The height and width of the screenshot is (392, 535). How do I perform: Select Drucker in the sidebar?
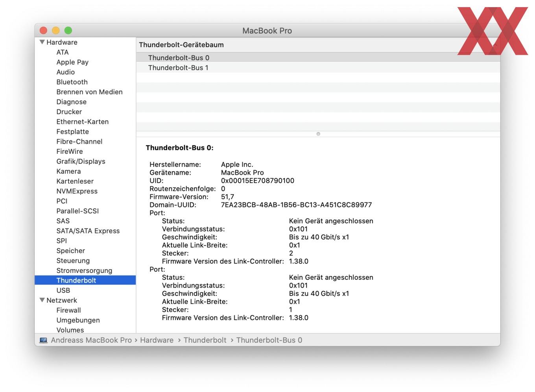69,112
